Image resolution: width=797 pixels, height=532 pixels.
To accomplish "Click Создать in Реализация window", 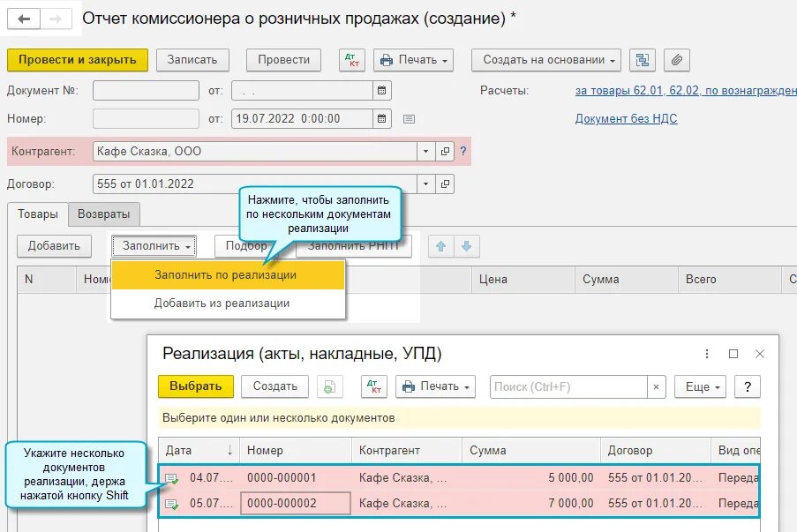I will (x=275, y=386).
